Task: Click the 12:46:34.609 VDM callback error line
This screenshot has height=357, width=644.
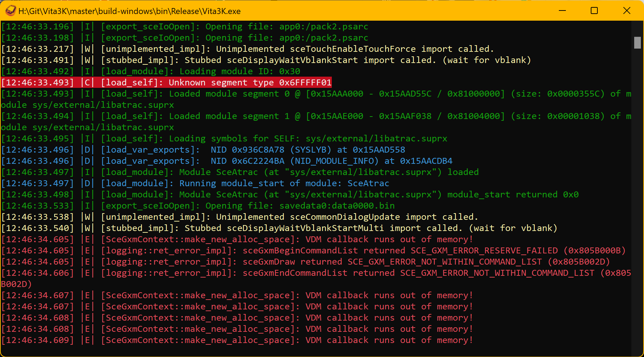Action: (x=237, y=340)
